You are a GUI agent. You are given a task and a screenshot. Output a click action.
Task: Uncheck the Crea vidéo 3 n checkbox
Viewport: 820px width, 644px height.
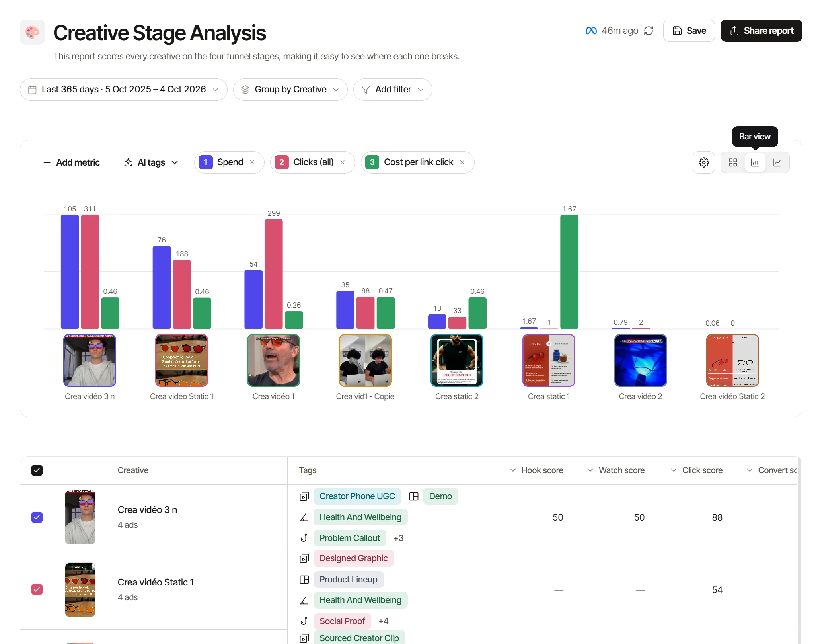coord(37,517)
